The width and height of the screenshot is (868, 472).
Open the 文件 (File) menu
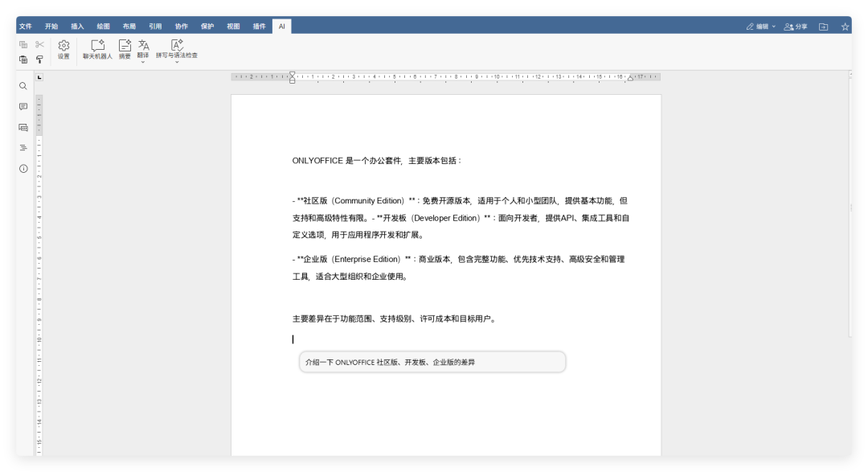(x=26, y=26)
